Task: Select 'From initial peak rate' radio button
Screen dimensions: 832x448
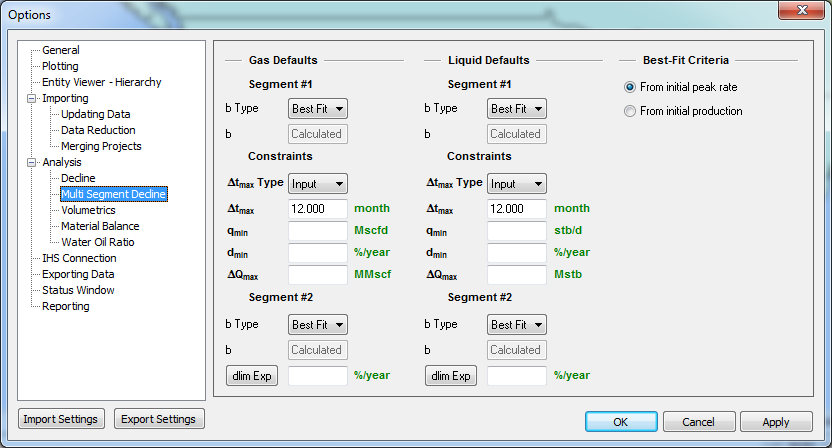Action: click(630, 87)
